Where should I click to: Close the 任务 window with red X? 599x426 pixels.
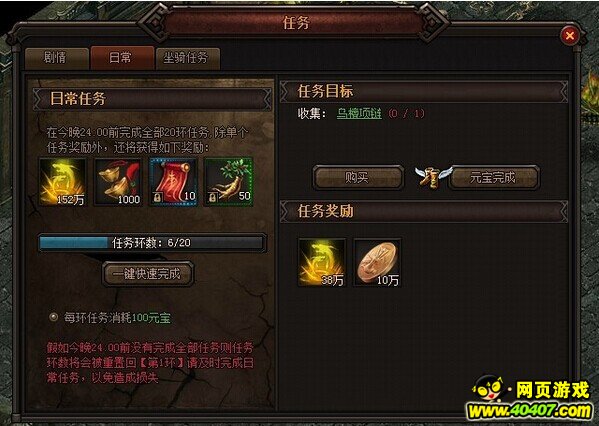570,36
